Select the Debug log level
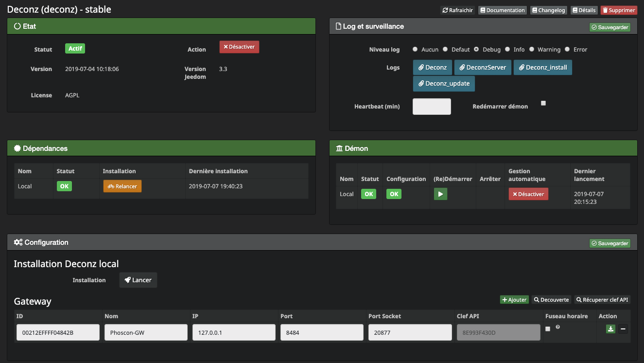The height and width of the screenshot is (363, 644). [x=476, y=49]
